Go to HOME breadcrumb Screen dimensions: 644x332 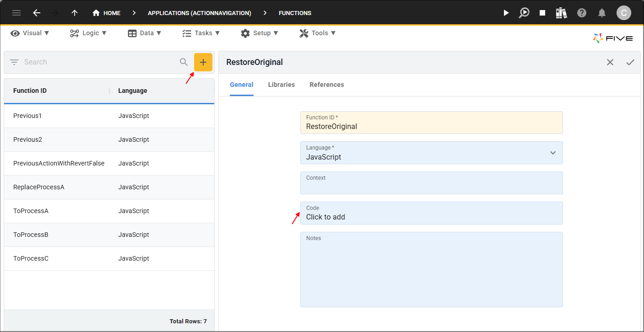coord(106,13)
